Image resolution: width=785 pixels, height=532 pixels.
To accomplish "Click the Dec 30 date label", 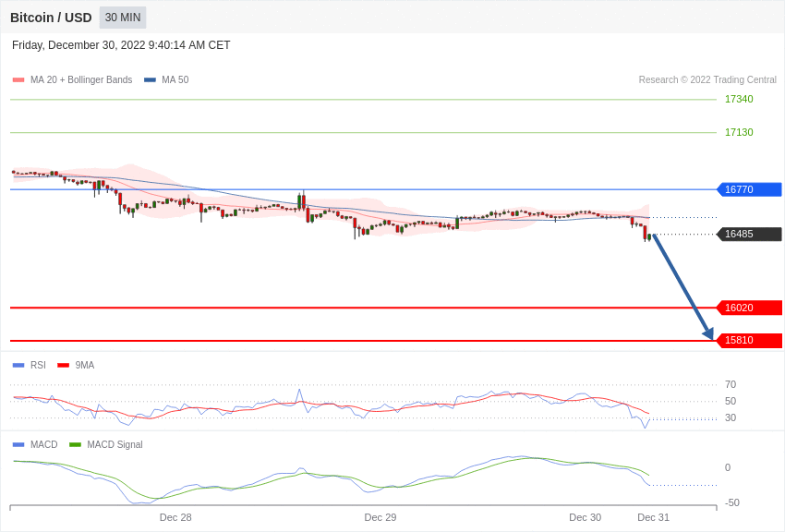I will click(x=585, y=517).
